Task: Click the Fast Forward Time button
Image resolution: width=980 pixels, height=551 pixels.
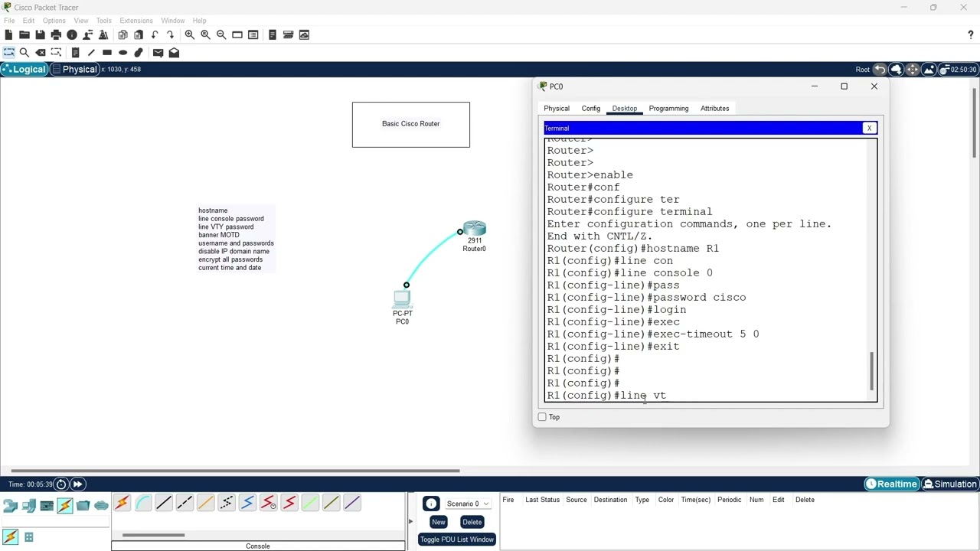Action: click(77, 484)
